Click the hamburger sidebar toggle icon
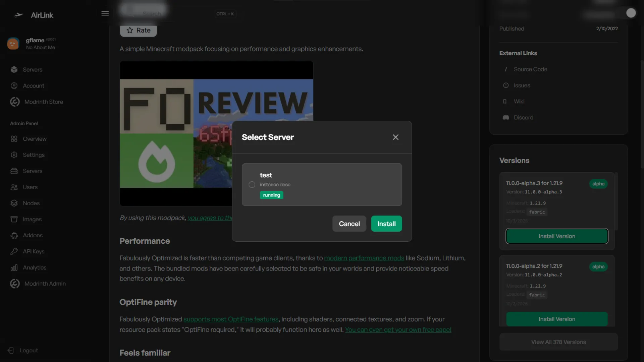This screenshot has width=644, height=362. coord(105,14)
